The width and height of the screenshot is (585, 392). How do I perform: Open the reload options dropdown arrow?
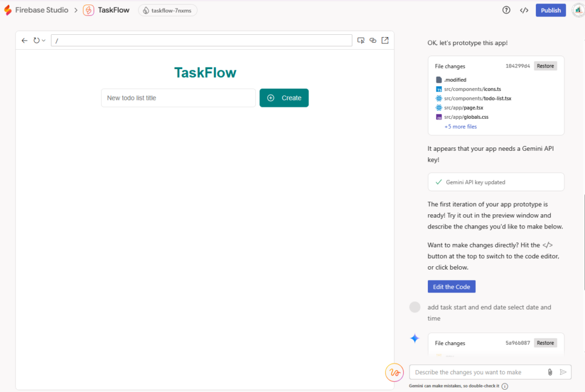[x=43, y=41]
